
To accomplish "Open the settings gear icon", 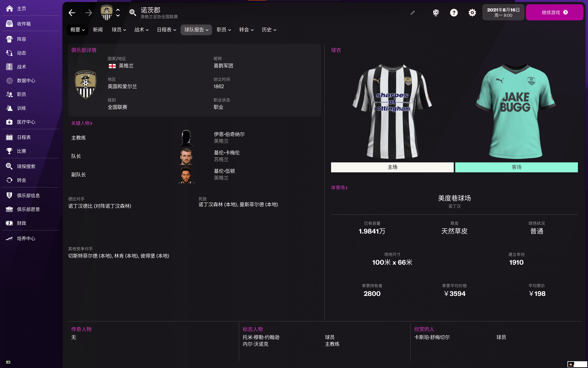I will coord(472,12).
